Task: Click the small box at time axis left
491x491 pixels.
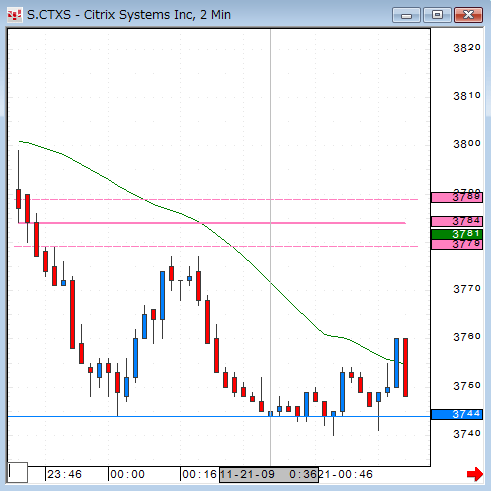Action: pyautogui.click(x=18, y=472)
